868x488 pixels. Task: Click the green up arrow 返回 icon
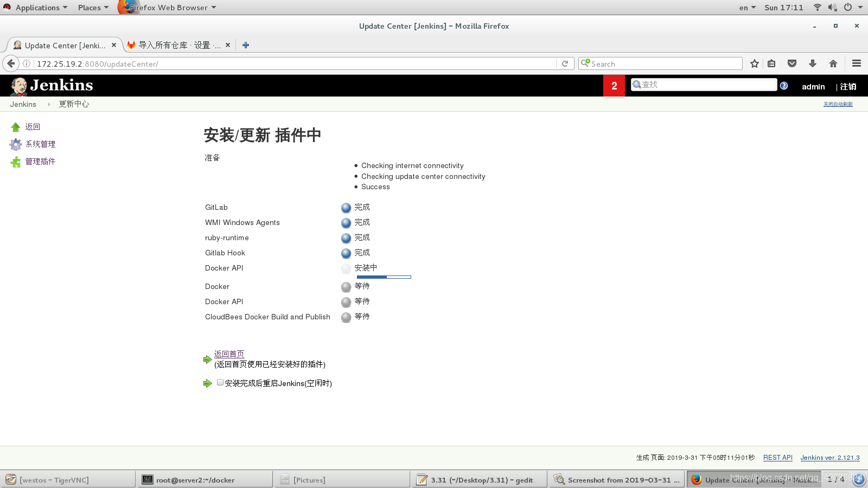click(15, 127)
